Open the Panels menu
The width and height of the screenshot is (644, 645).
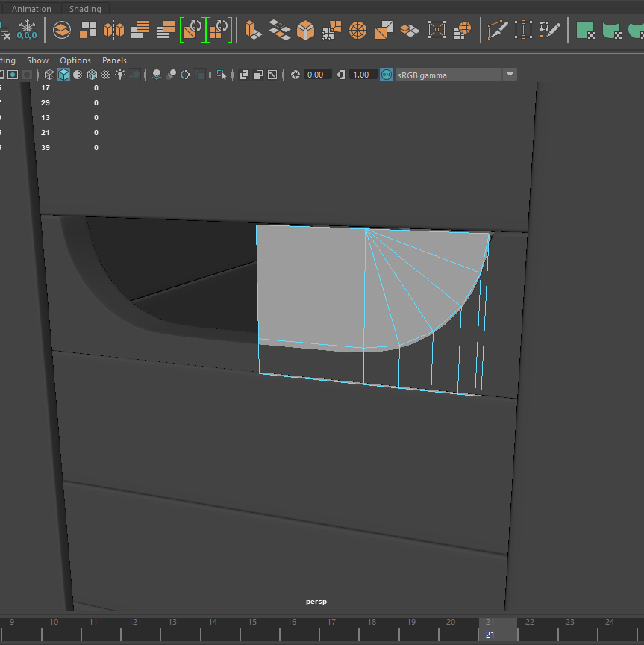[114, 60]
